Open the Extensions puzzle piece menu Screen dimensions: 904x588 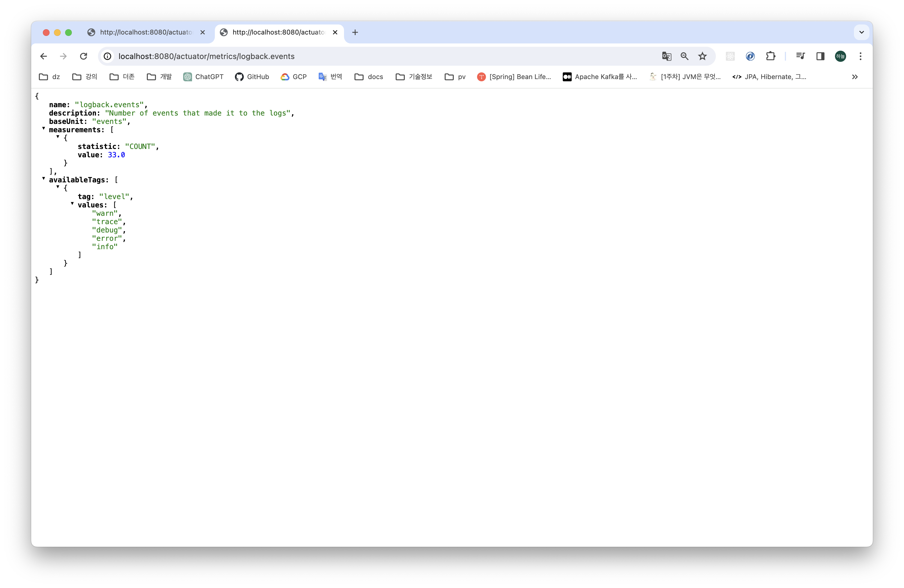point(770,56)
